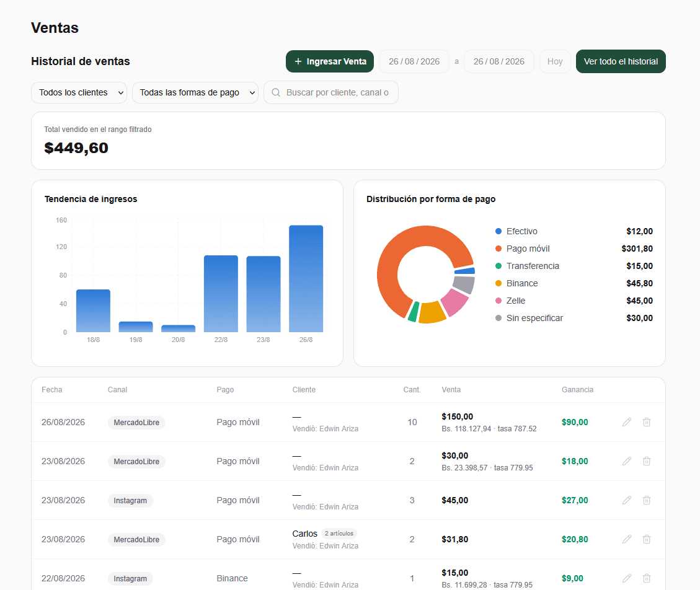Click Instagram tag in the 22/08/2026 row
The width and height of the screenshot is (700, 590).
(130, 579)
